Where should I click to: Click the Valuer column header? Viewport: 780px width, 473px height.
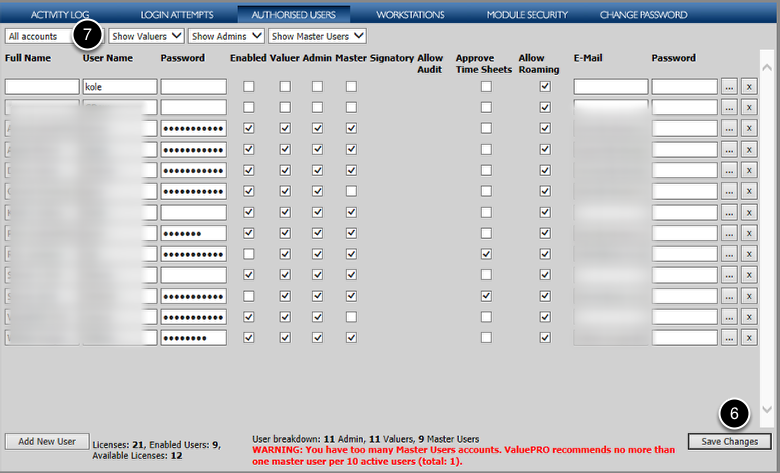coord(285,58)
